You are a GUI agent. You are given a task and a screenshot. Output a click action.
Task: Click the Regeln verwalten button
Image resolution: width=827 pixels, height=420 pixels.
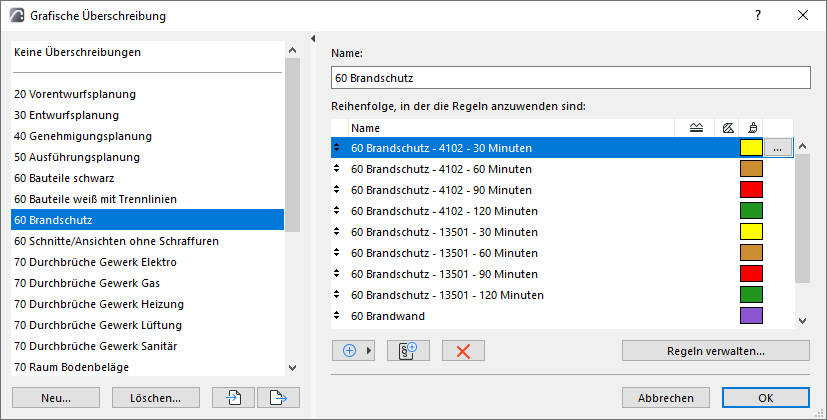[715, 351]
